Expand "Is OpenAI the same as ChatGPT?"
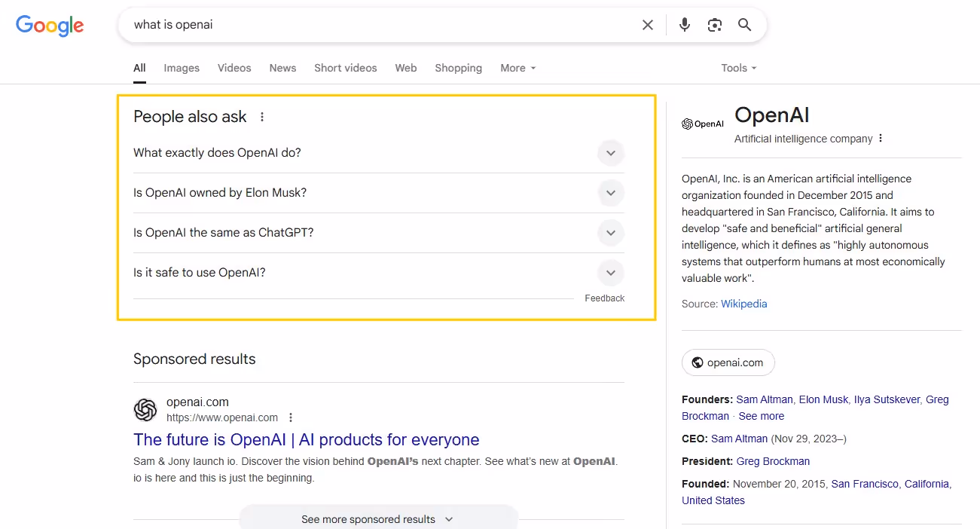Viewport: 980px width, 529px height. tap(379, 233)
